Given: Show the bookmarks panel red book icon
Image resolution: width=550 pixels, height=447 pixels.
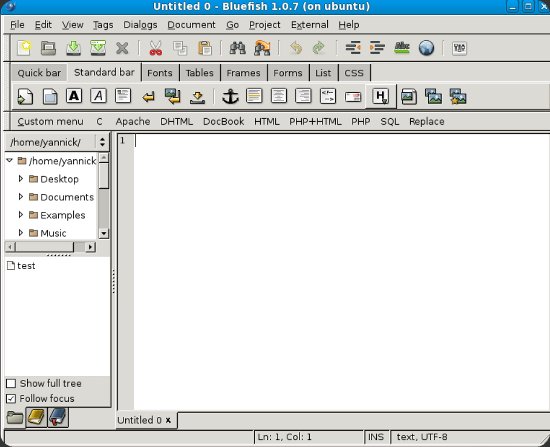Looking at the screenshot, I should point(58,418).
